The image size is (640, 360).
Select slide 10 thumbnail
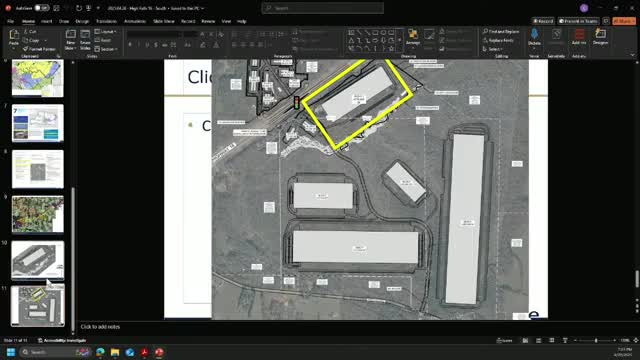point(38,260)
